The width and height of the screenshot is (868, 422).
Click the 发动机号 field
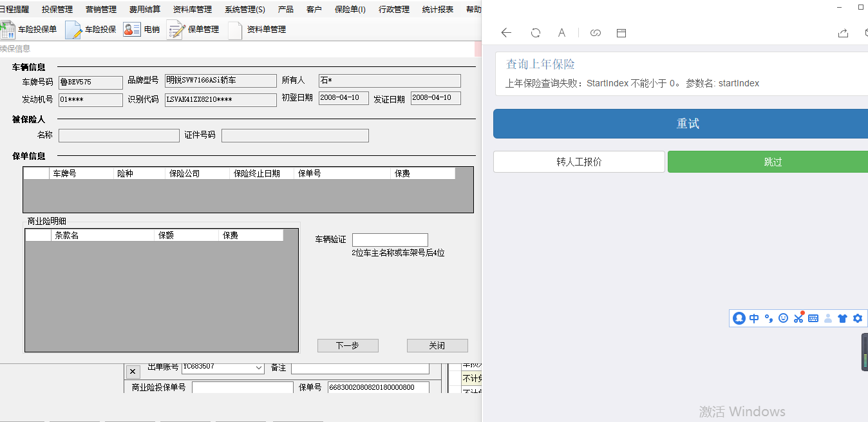click(90, 100)
